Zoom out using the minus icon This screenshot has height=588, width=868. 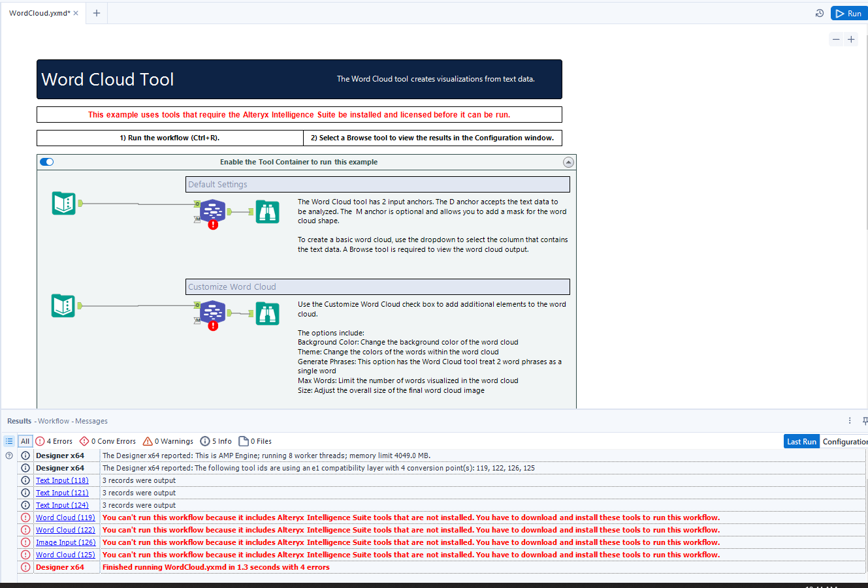(x=836, y=39)
